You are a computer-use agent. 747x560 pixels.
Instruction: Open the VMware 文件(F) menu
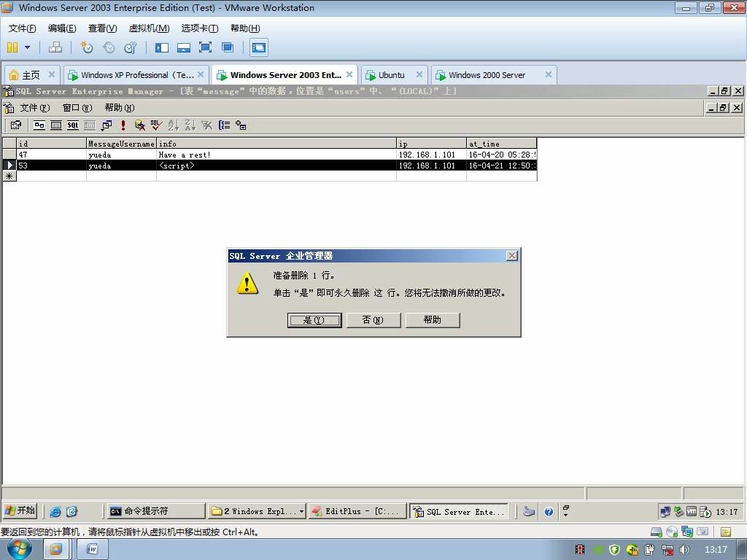pos(22,28)
